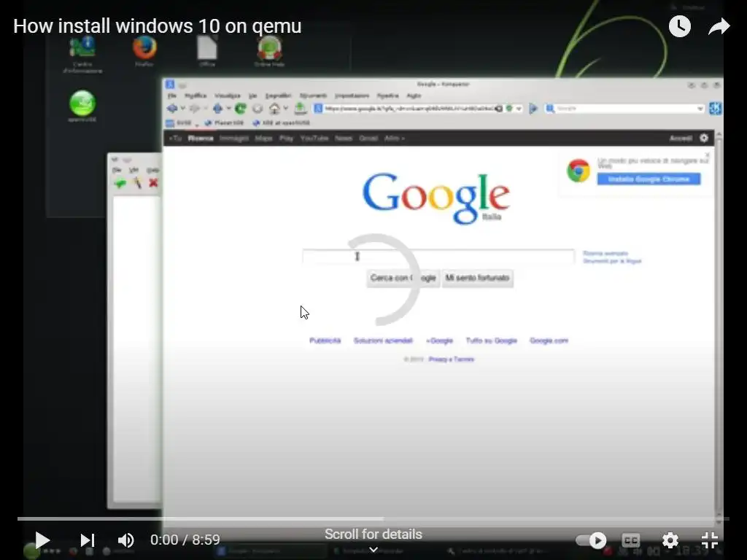The width and height of the screenshot is (747, 560).
Task: Click the stop loading icon in Konqueror
Action: (x=258, y=109)
